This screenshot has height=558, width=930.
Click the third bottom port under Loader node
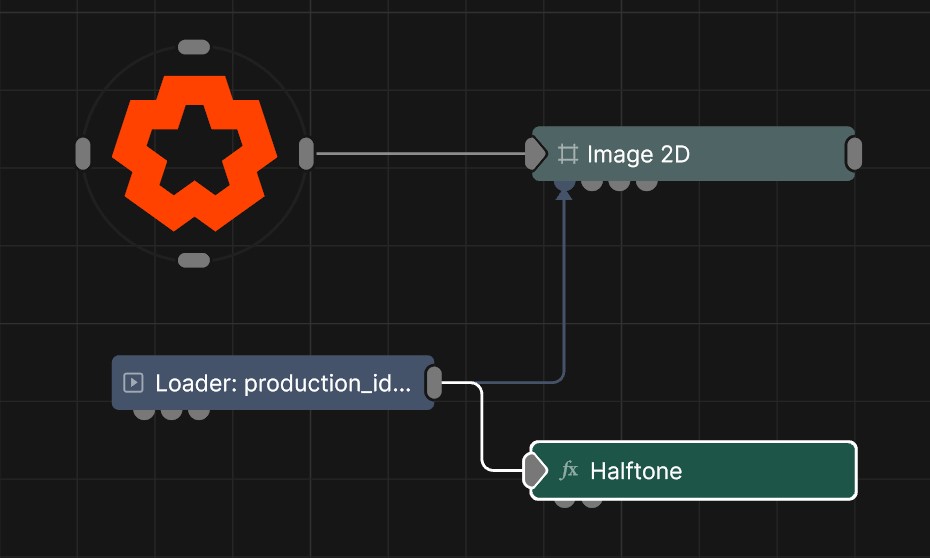[199, 412]
